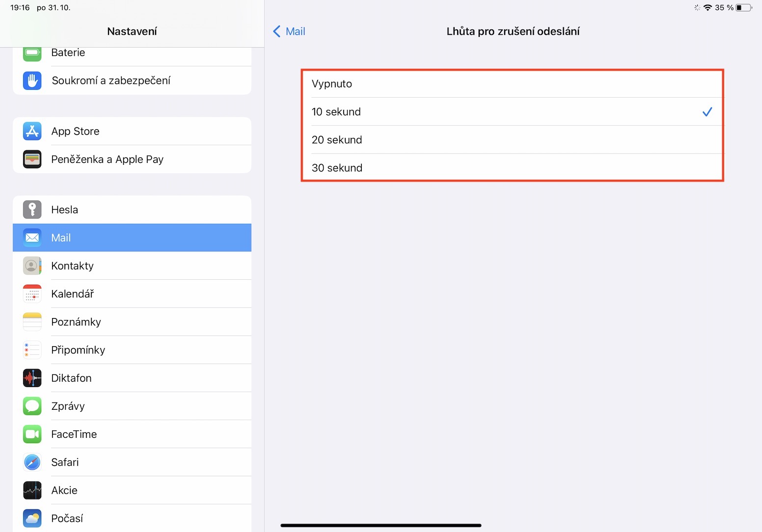The image size is (762, 532).
Task: Go back to Mail settings
Action: click(289, 31)
